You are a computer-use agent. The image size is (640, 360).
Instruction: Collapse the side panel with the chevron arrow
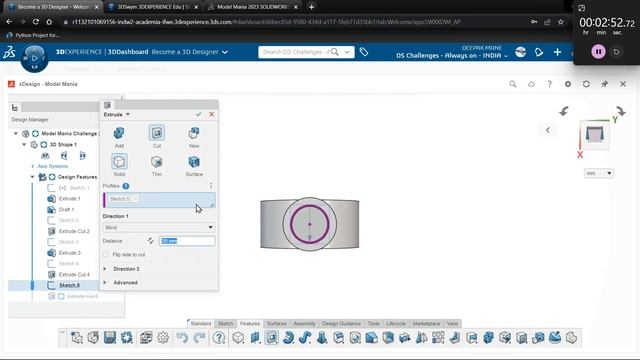548,130
